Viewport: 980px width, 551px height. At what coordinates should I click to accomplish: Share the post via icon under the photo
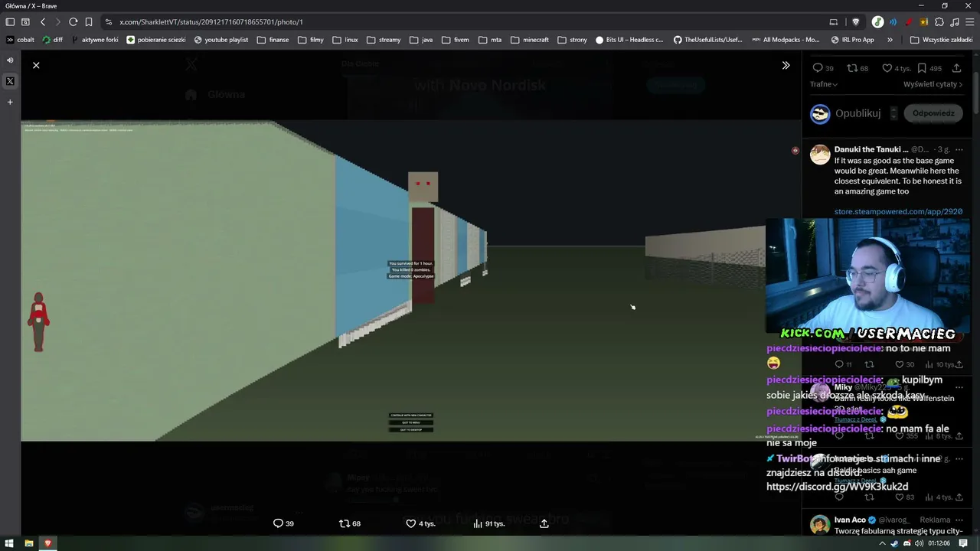pyautogui.click(x=544, y=523)
